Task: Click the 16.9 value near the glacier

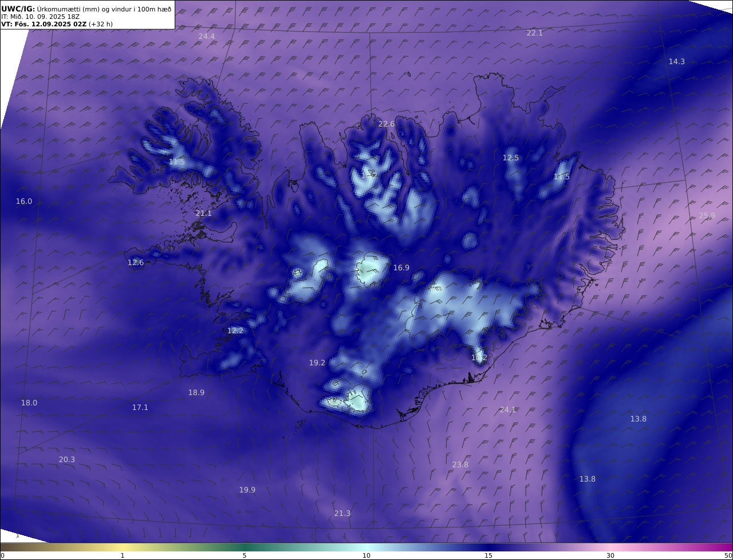Action: click(x=401, y=267)
